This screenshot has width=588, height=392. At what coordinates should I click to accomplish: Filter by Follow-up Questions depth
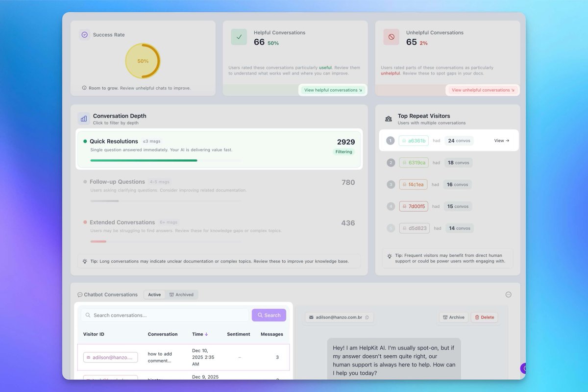click(219, 190)
